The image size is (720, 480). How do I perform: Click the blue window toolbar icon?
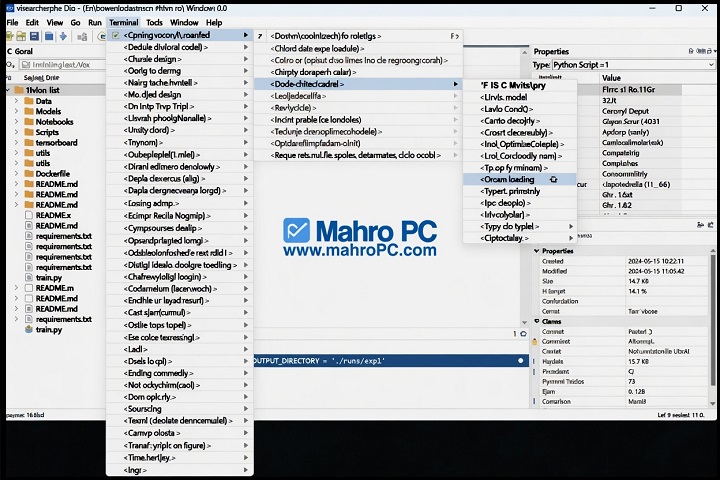pos(49,36)
